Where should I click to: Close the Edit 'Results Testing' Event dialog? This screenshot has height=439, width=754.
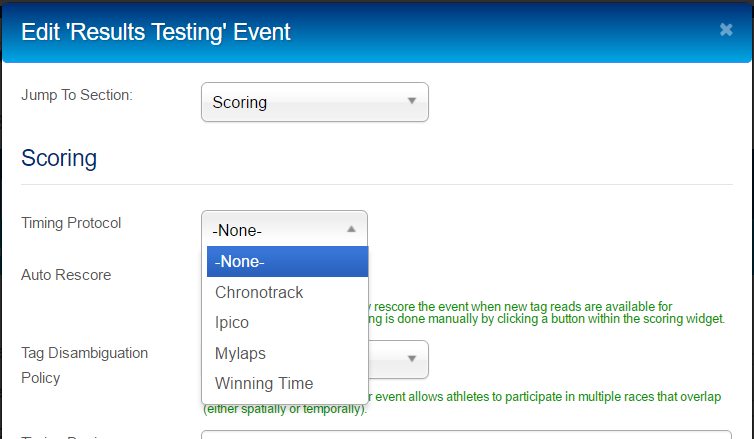726,30
